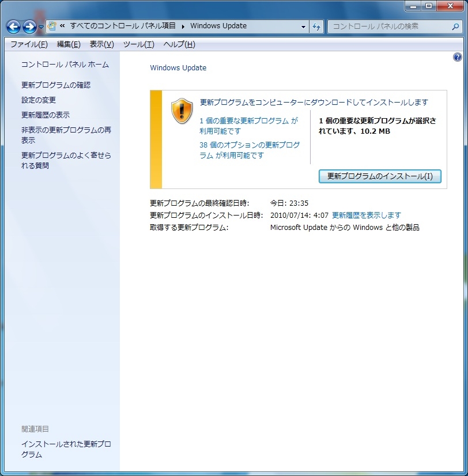The width and height of the screenshot is (468, 476).
Task: Open the 編集(E) menu
Action: point(69,44)
